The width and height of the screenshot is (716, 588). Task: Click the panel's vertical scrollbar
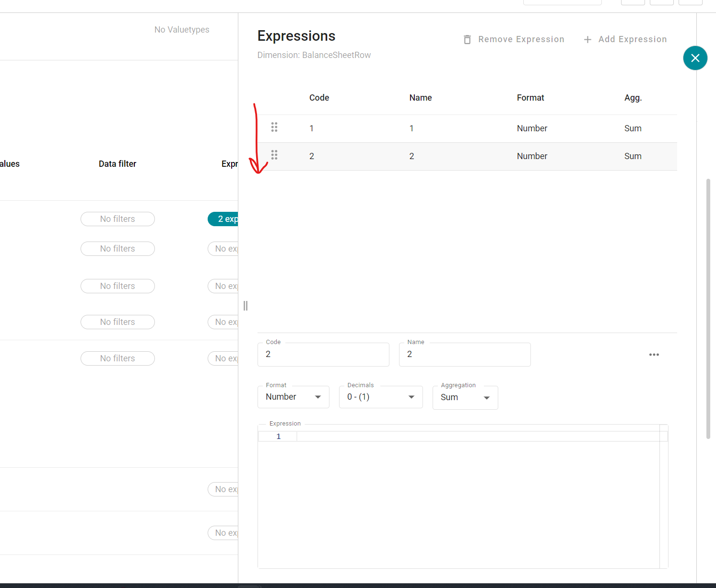[708, 309]
